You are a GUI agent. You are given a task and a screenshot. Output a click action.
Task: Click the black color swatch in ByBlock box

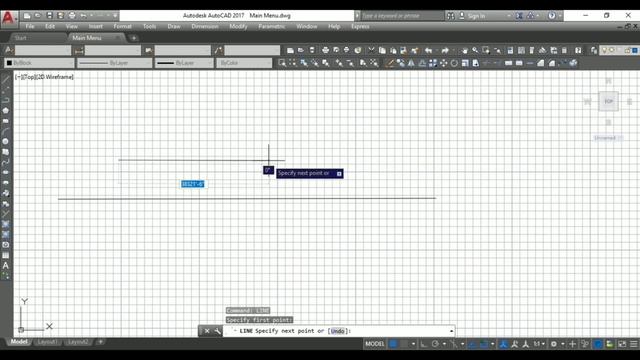9,63
